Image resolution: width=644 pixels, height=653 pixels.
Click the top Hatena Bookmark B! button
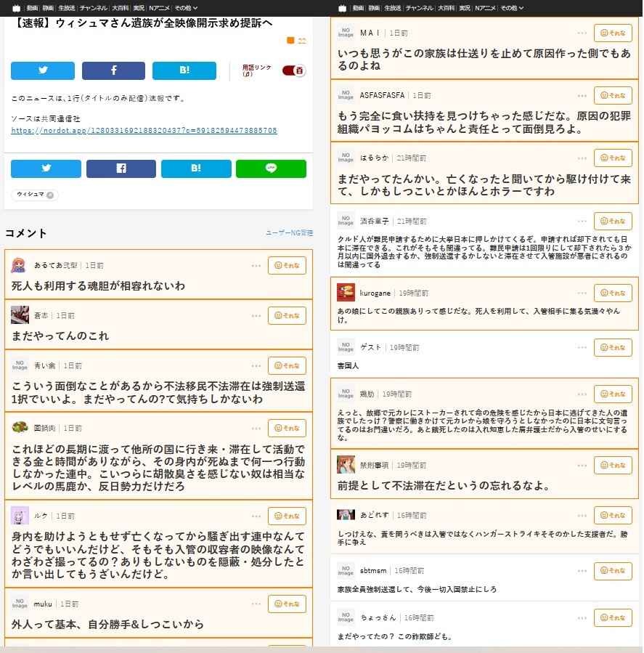184,70
